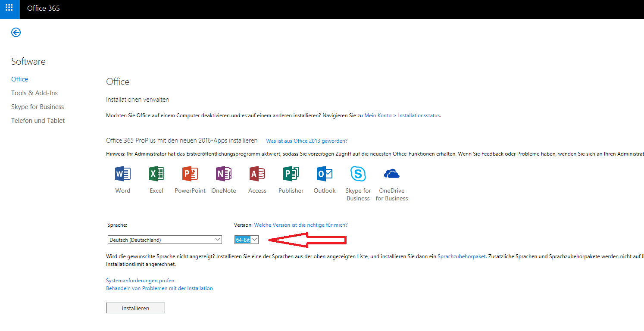The width and height of the screenshot is (644, 331).
Task: Click the PowerPoint label text
Action: click(190, 190)
